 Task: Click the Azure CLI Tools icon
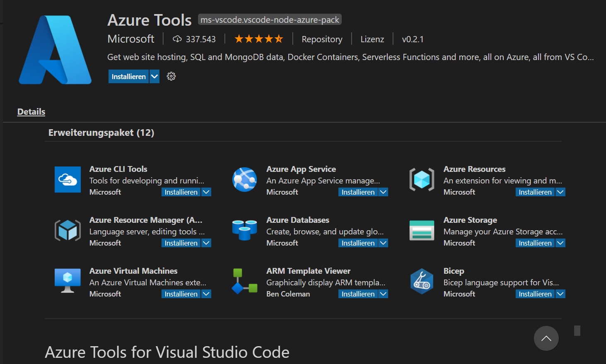pyautogui.click(x=68, y=179)
